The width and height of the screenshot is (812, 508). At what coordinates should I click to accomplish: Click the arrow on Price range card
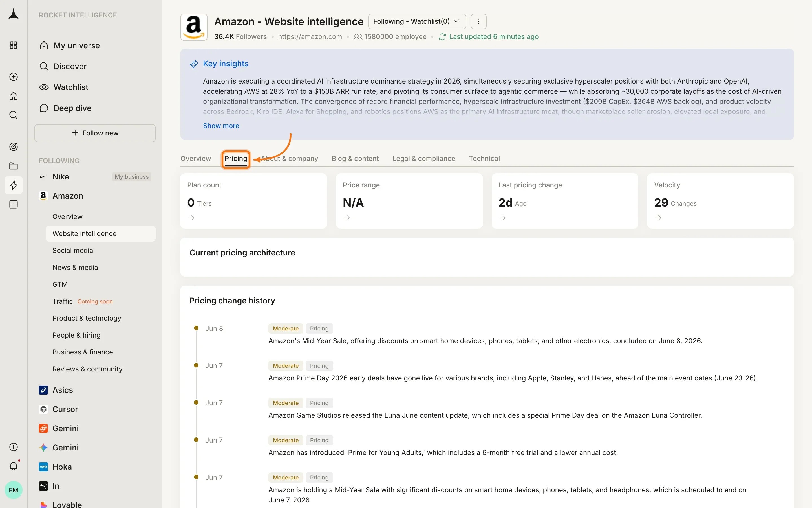click(347, 218)
